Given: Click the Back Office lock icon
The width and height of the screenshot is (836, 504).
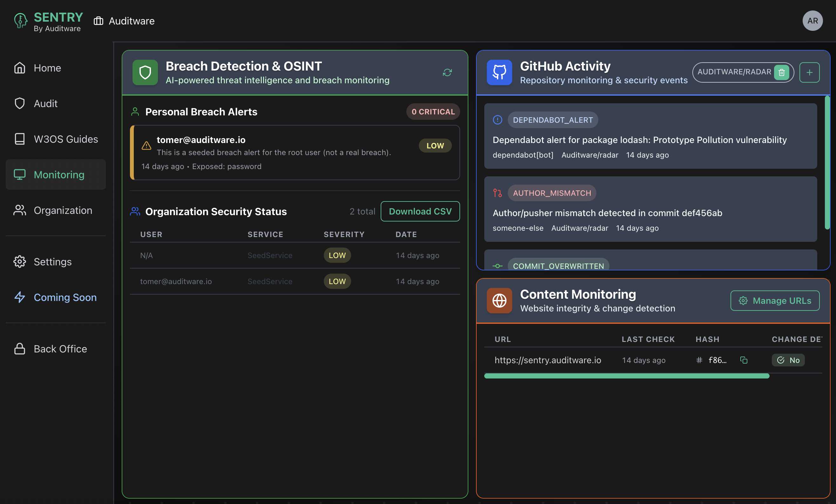Looking at the screenshot, I should coord(20,349).
